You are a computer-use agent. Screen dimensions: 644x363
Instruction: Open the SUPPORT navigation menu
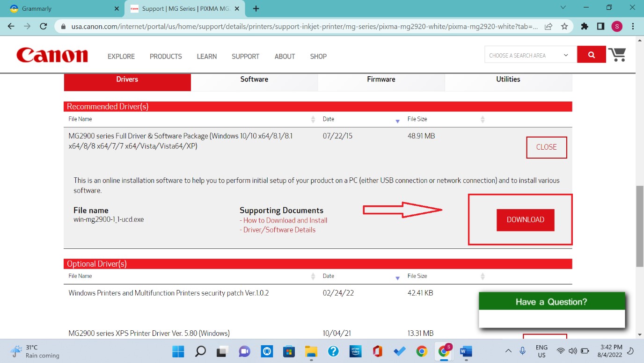click(x=245, y=56)
